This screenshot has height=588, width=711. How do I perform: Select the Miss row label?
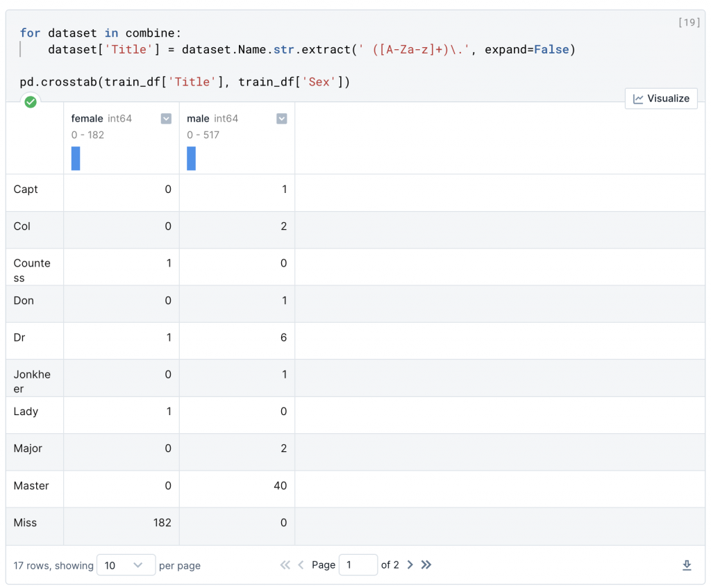[x=26, y=523]
